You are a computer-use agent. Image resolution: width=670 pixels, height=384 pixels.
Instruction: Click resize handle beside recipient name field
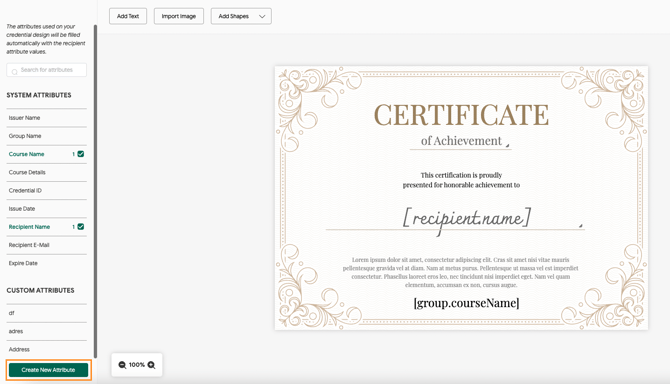(x=581, y=226)
